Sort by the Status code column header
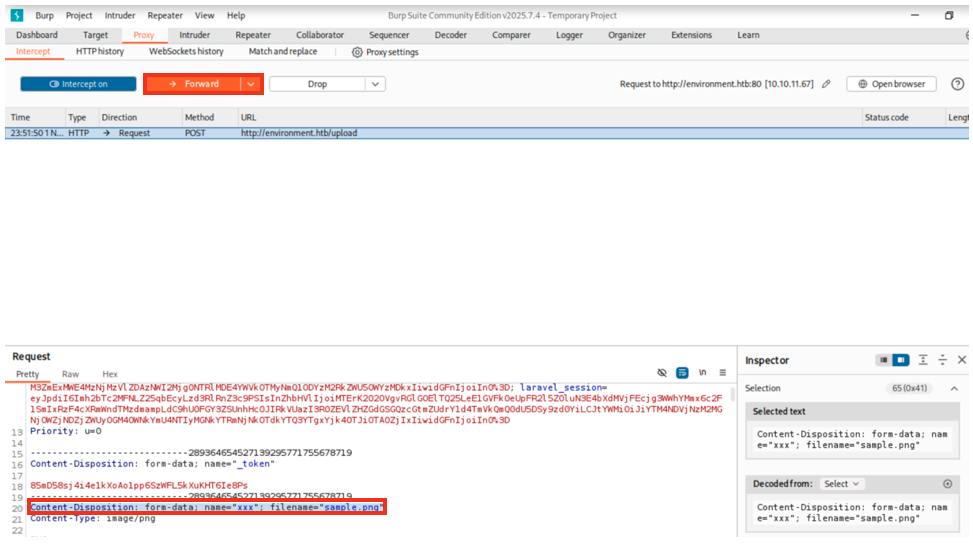This screenshot has height=547, width=973. click(x=886, y=117)
